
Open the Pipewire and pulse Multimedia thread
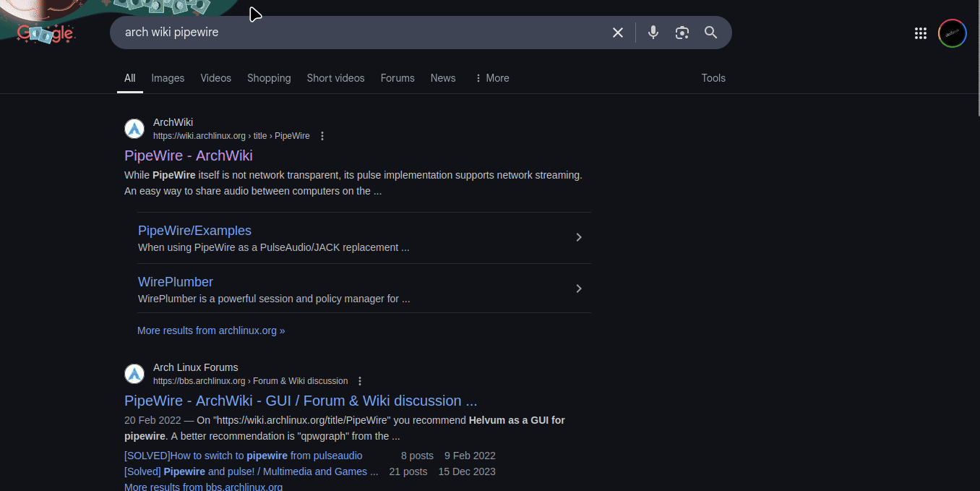(x=251, y=471)
